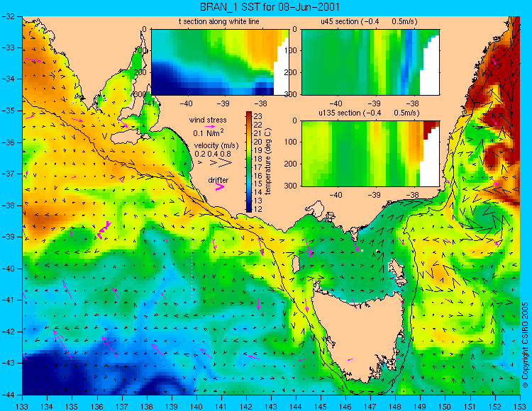Click the magenta drifter marker in the legend
This screenshot has width=532, height=411.
[x=220, y=186]
